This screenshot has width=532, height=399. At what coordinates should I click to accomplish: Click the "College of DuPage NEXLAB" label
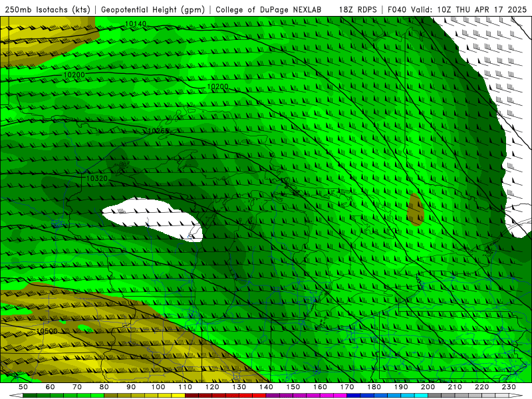tap(269, 10)
